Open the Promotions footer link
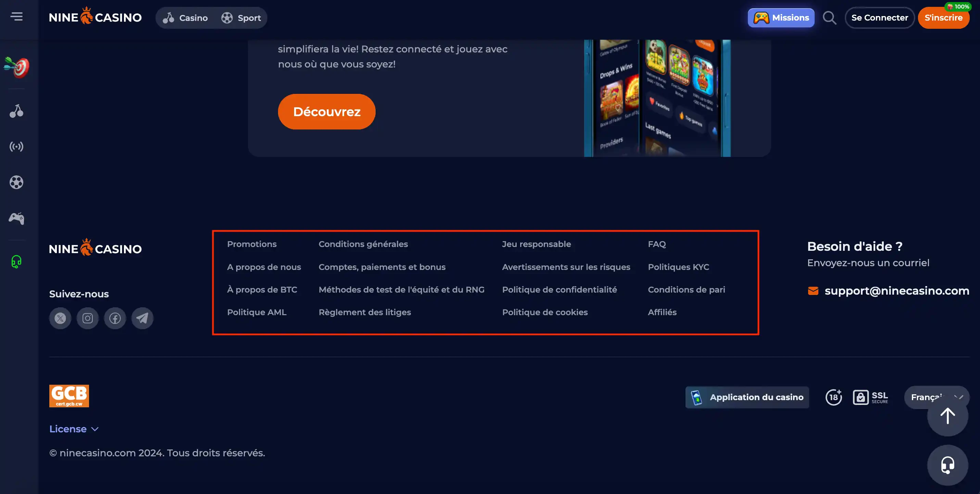The height and width of the screenshot is (494, 980). [x=252, y=244]
